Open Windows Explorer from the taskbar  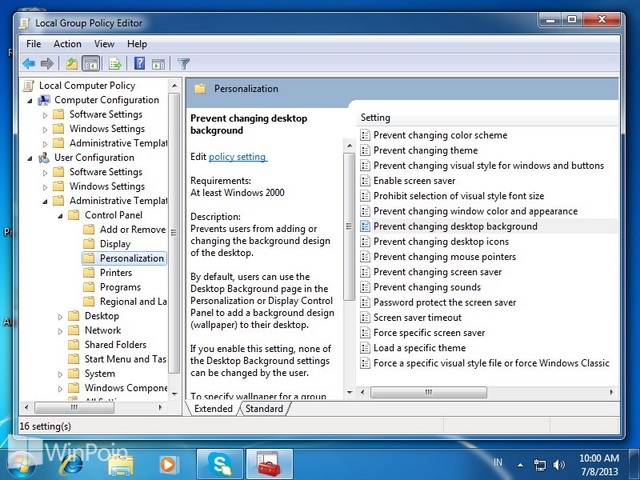click(x=121, y=465)
